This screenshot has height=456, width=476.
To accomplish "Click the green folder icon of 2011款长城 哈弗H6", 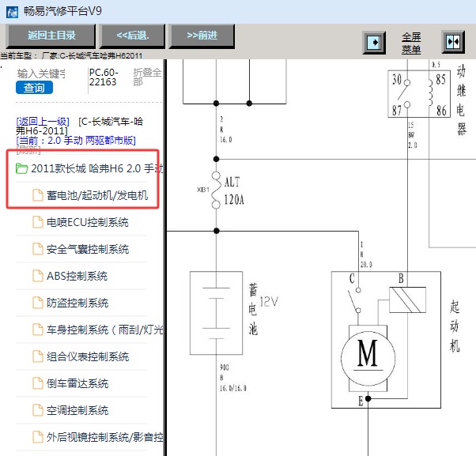I will coord(21,168).
